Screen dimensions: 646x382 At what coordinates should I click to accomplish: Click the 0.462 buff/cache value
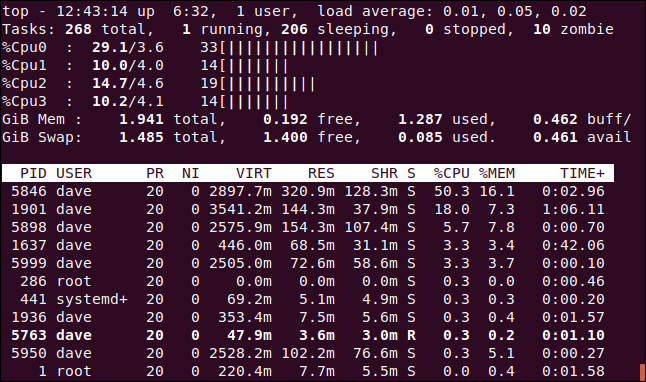pos(555,120)
